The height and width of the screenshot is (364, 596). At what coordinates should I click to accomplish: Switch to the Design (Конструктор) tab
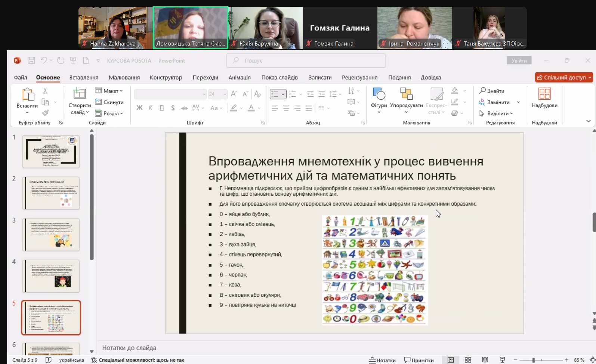[x=166, y=78]
